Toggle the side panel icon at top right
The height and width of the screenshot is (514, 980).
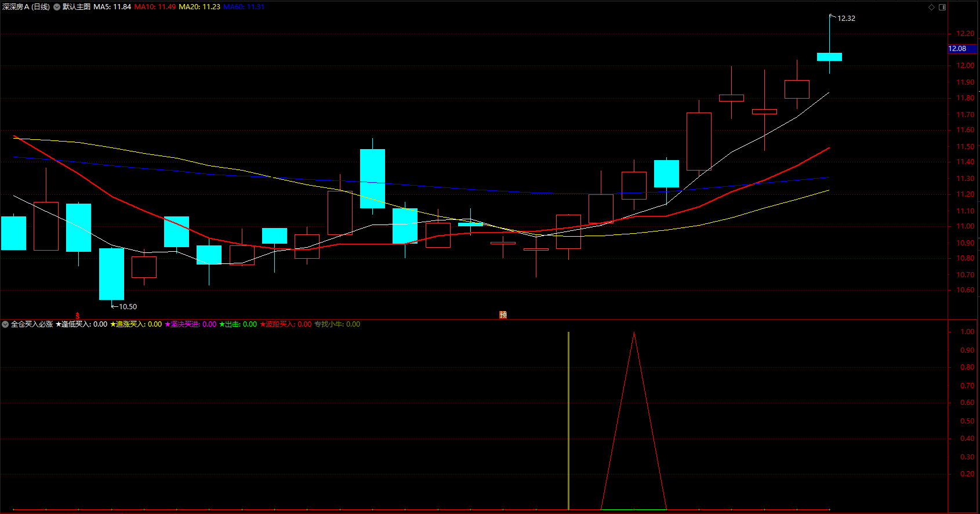[942, 7]
